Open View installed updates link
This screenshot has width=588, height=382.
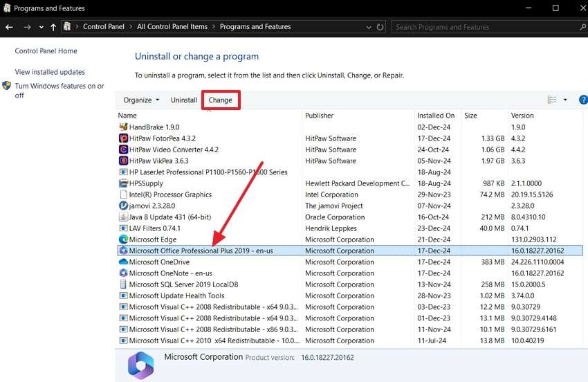pos(50,72)
